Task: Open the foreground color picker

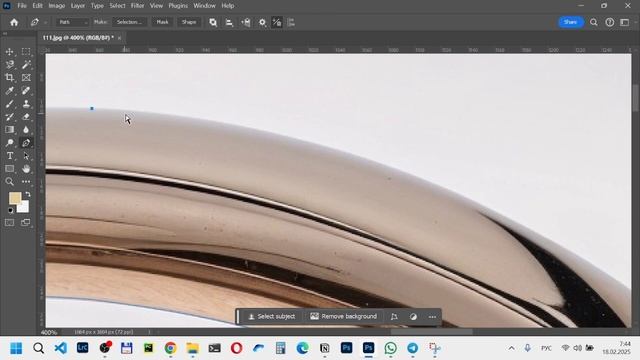Action: [15, 198]
